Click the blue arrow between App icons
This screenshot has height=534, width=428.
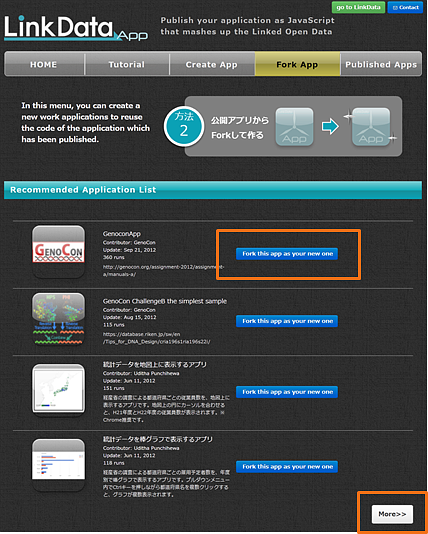coord(330,127)
